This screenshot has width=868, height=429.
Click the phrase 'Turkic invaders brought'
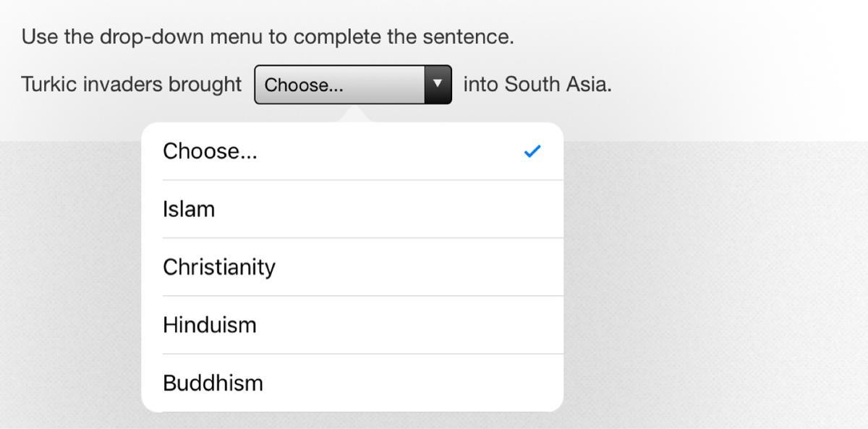pyautogui.click(x=131, y=85)
